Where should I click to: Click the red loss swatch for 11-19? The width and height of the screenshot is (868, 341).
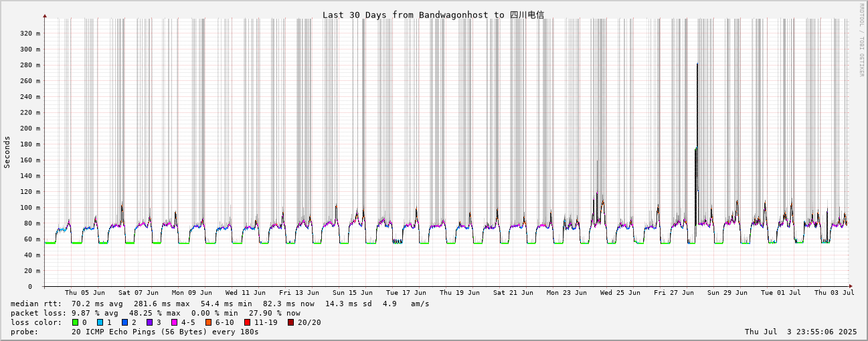247,322
